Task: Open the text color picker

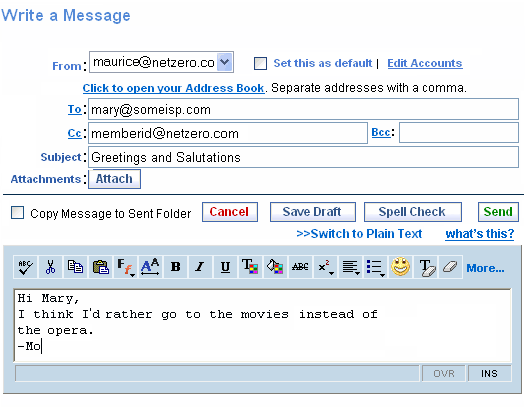Action: 250,267
